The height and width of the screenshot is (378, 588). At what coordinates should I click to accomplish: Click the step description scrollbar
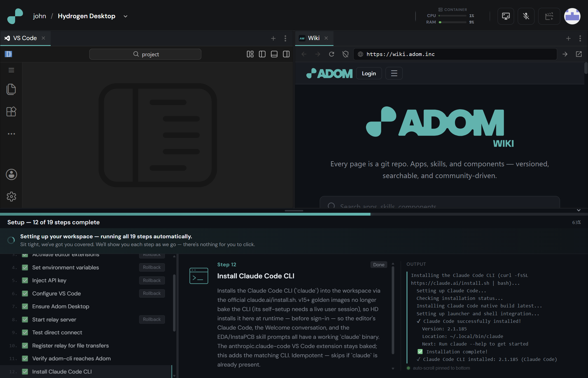point(393,310)
